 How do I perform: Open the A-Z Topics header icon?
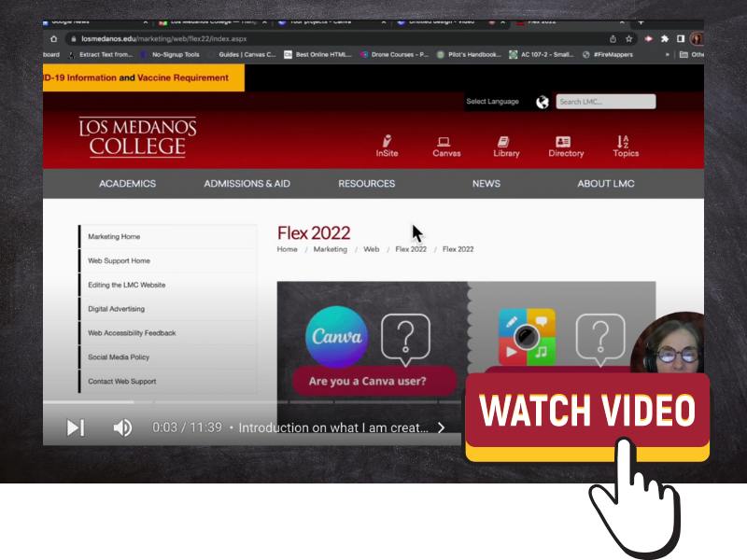(626, 147)
